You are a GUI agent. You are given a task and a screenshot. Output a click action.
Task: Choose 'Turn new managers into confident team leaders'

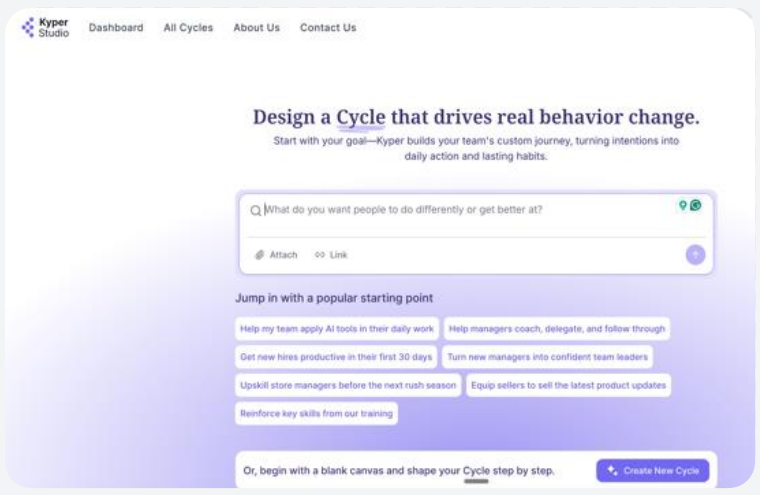(547, 357)
